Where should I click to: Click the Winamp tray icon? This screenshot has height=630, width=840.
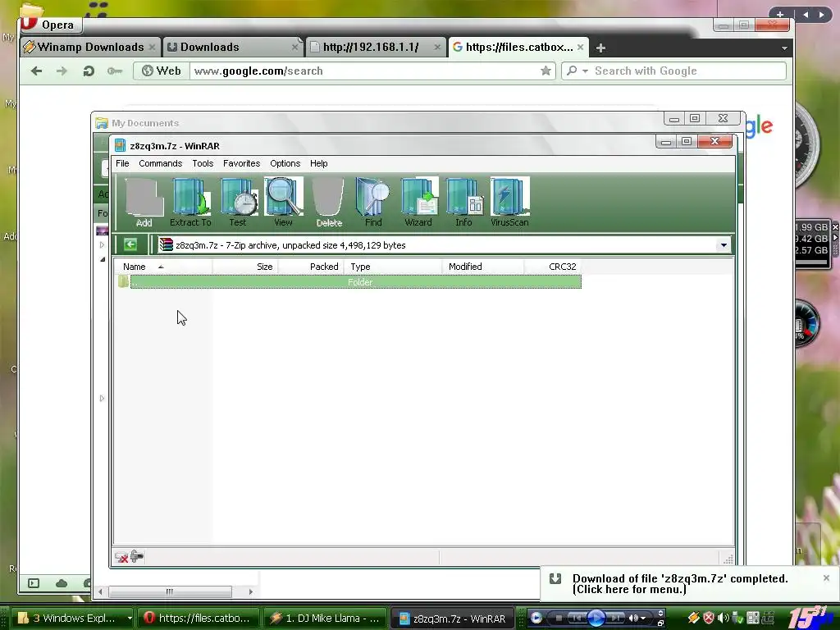click(694, 618)
